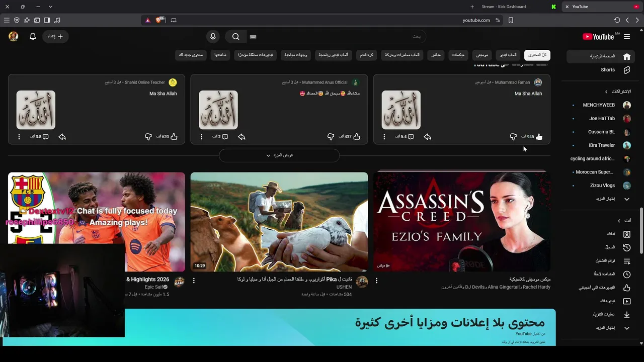Select the 'ألعاب فيديو' filter chip
The image size is (644, 362).
(508, 55)
